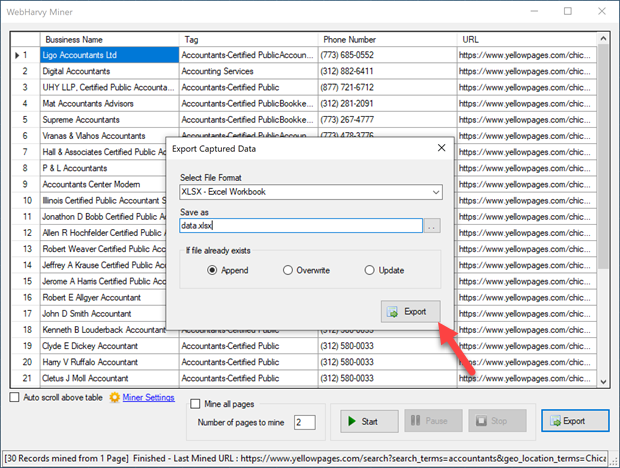Close the Export Captured Data dialog

(441, 148)
